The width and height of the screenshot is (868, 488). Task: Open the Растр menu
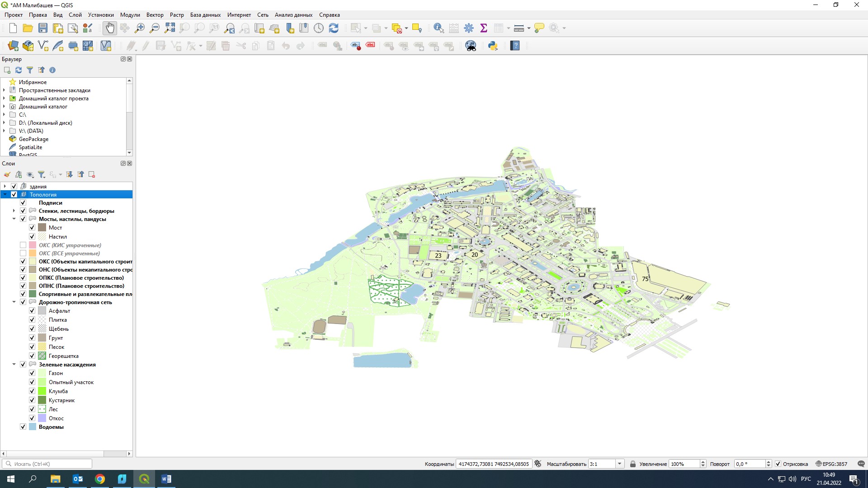click(x=177, y=15)
